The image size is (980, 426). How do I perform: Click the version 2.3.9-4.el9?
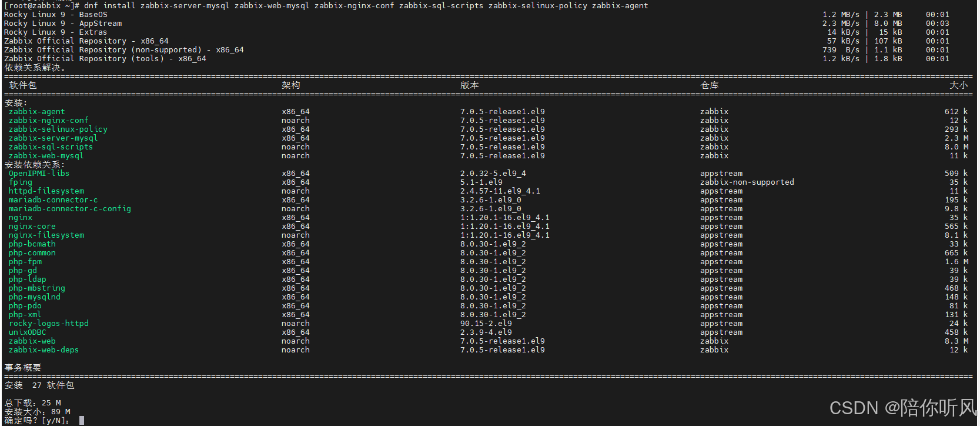486,332
